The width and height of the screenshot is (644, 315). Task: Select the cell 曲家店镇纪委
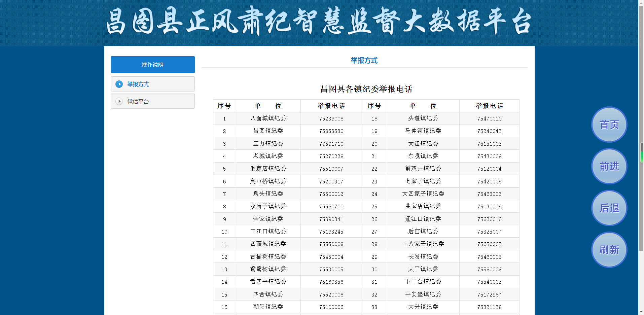click(423, 206)
